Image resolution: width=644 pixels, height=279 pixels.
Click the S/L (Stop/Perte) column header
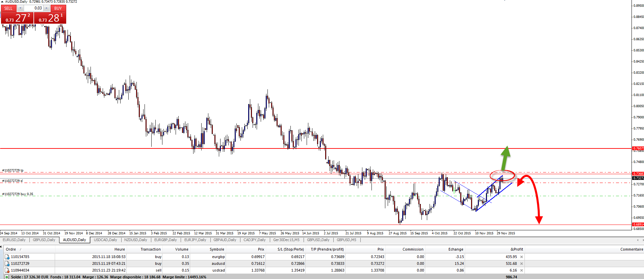point(290,249)
